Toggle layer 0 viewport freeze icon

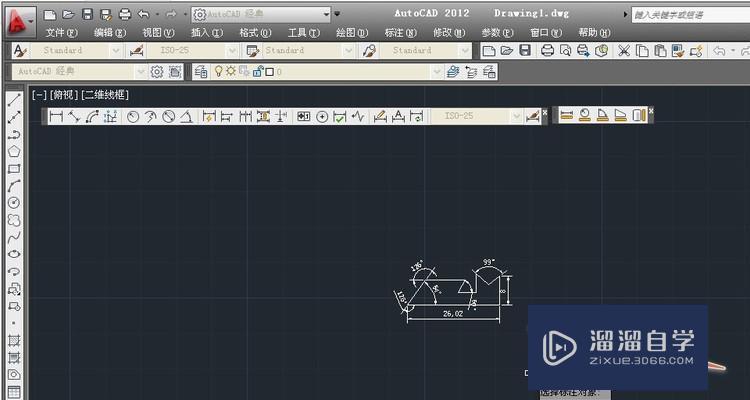point(244,71)
